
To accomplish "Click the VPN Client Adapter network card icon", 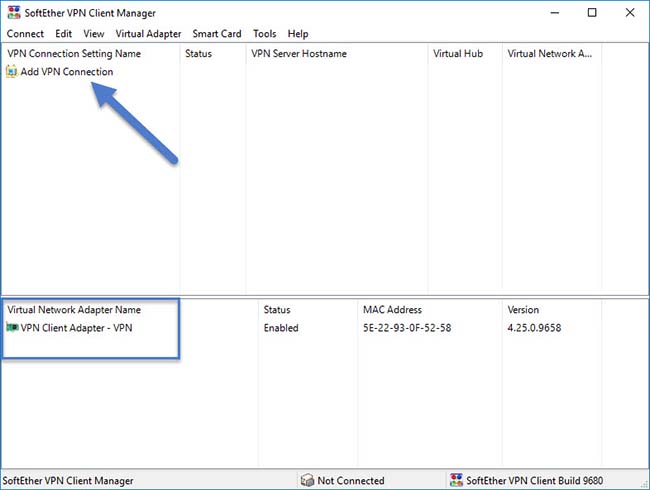I will coord(12,327).
